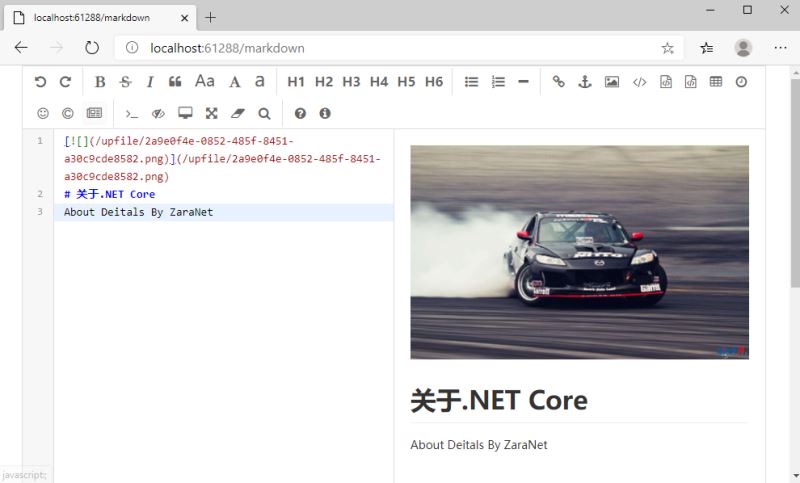Insert a page break
The height and width of the screenshot is (483, 800).
click(x=94, y=113)
